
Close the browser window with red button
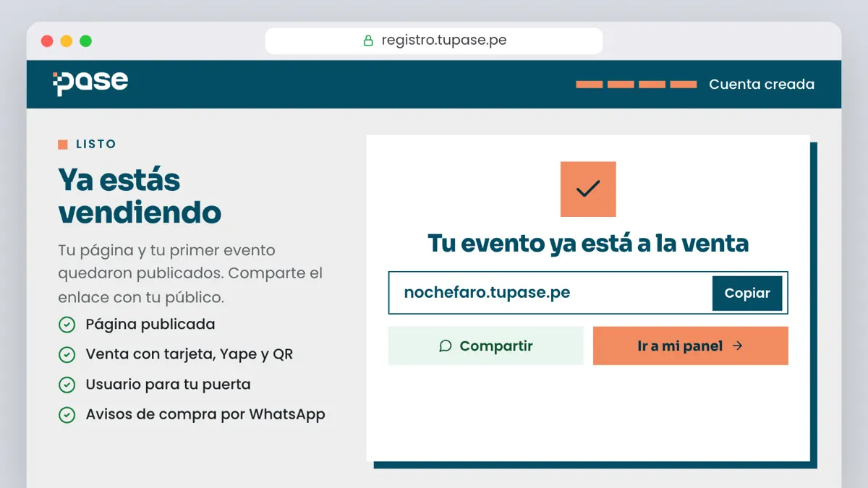click(x=47, y=41)
